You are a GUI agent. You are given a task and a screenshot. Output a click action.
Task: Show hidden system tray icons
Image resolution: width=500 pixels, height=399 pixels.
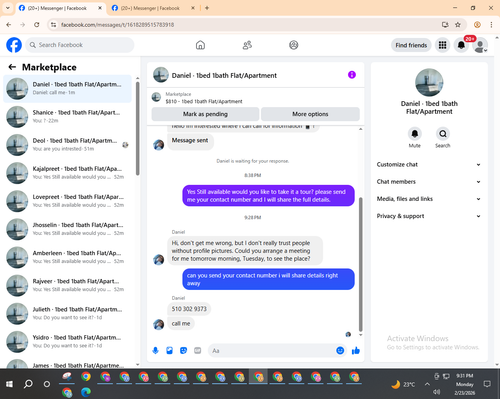point(427,384)
